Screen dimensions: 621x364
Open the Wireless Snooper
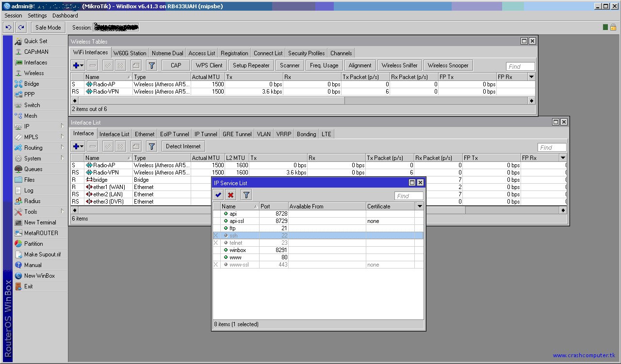click(x=448, y=65)
